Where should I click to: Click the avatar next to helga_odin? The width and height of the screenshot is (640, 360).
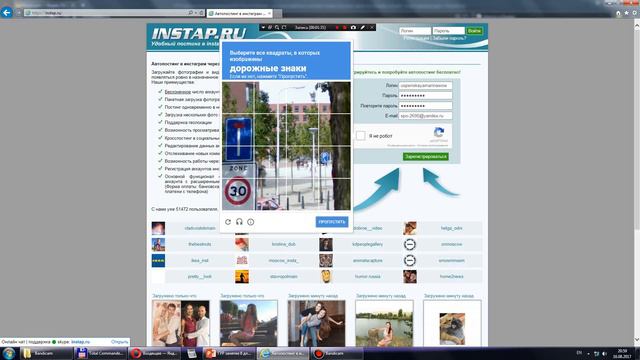tap(410, 228)
